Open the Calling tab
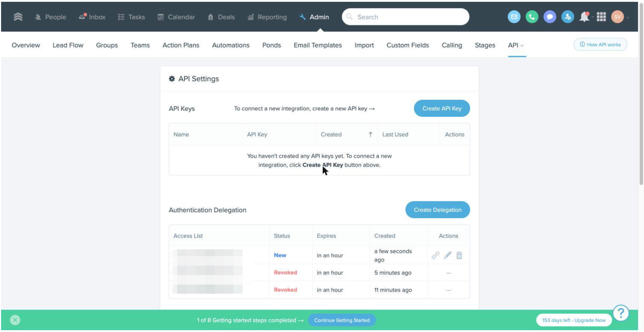644x332 pixels. tap(452, 45)
